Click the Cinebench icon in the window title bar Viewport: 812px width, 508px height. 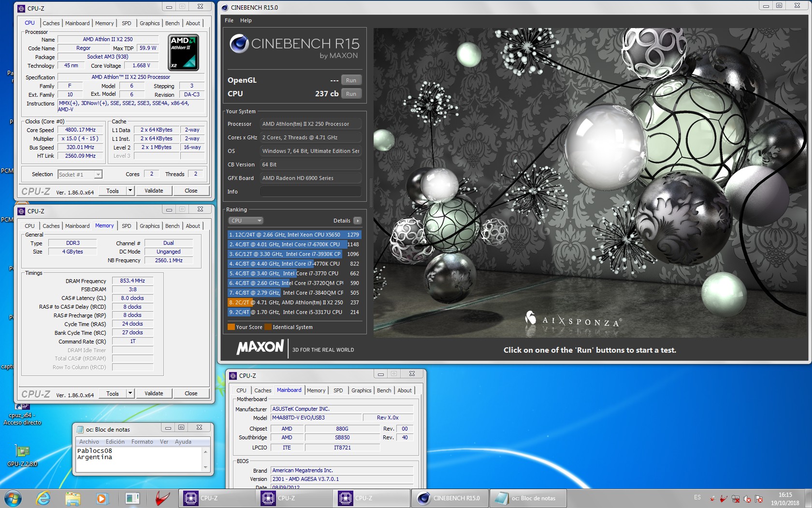(225, 7)
